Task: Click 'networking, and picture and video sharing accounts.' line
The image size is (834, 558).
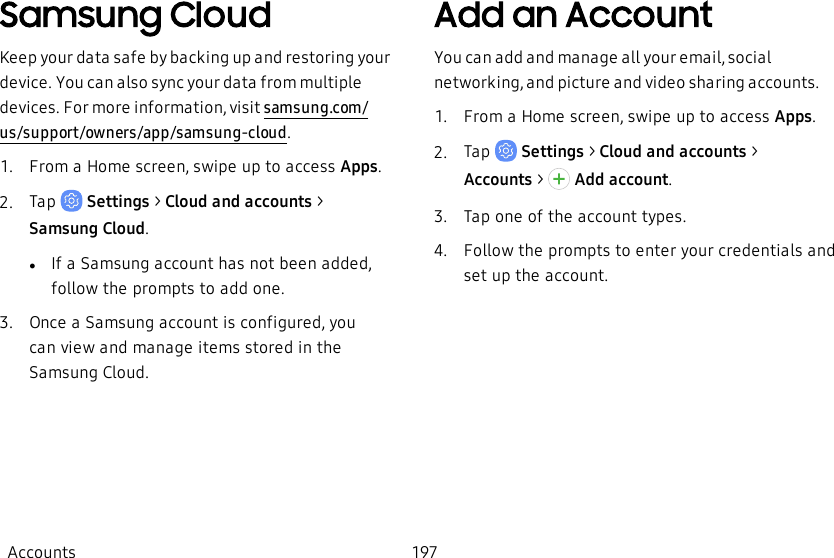Action: click(x=626, y=83)
